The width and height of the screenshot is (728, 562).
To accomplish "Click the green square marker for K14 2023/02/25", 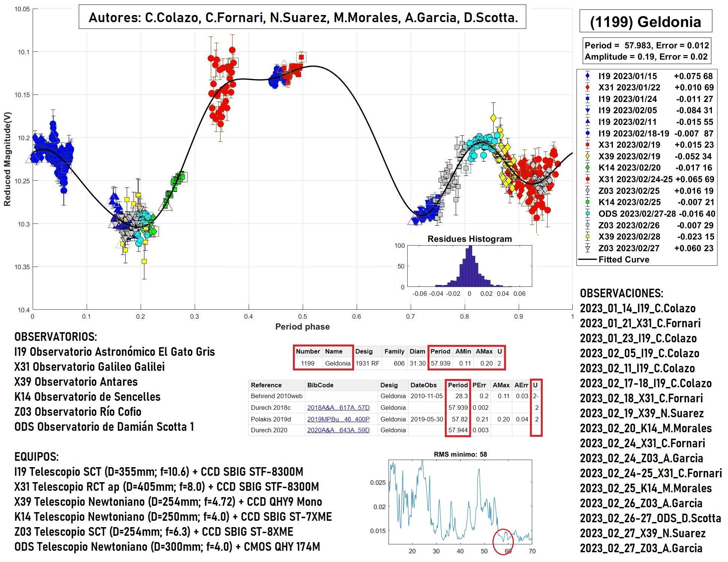I will [588, 202].
